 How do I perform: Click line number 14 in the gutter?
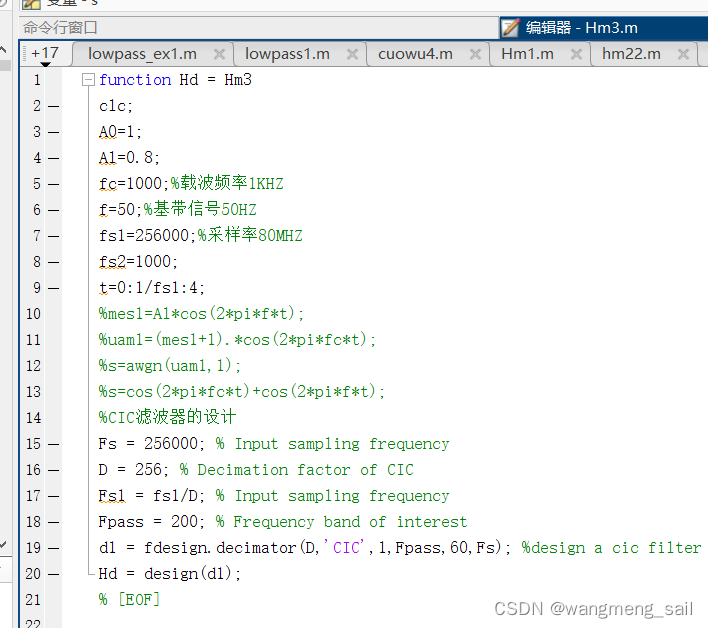coord(33,418)
